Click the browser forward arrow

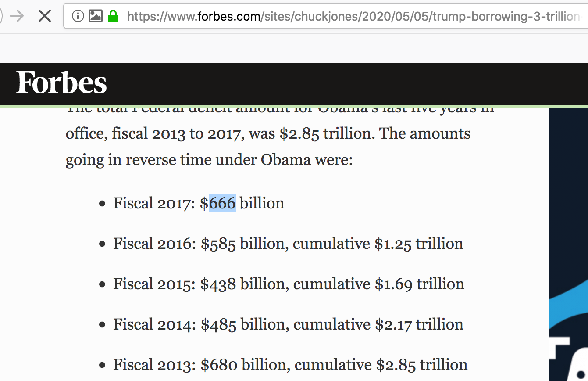click(17, 16)
